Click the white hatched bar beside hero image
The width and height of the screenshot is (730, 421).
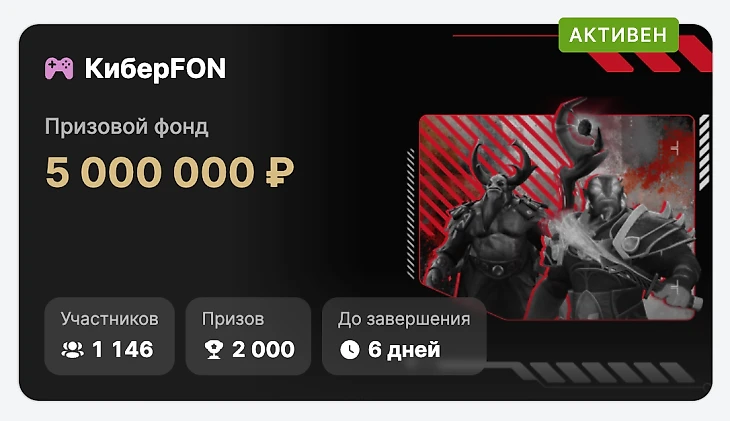[x=704, y=152]
